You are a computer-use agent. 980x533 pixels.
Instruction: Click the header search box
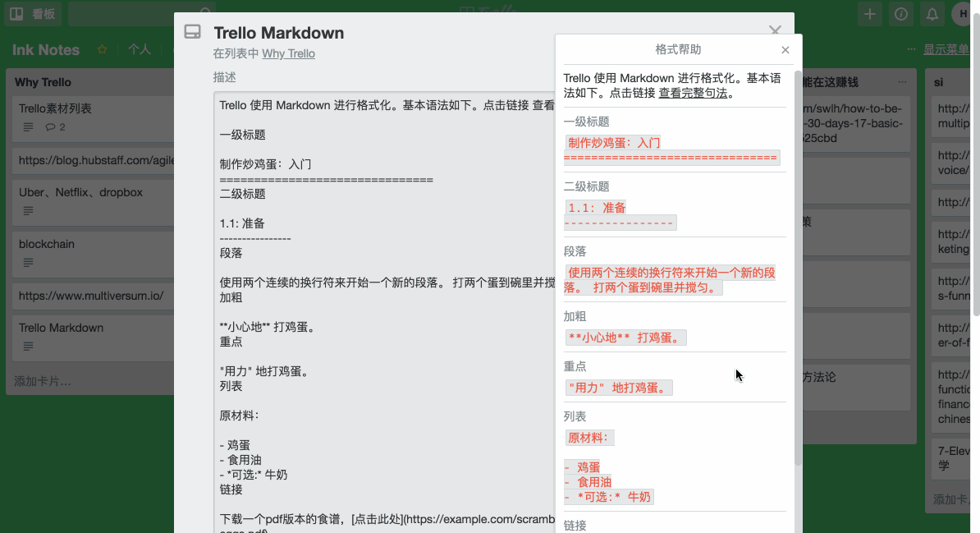[x=141, y=14]
